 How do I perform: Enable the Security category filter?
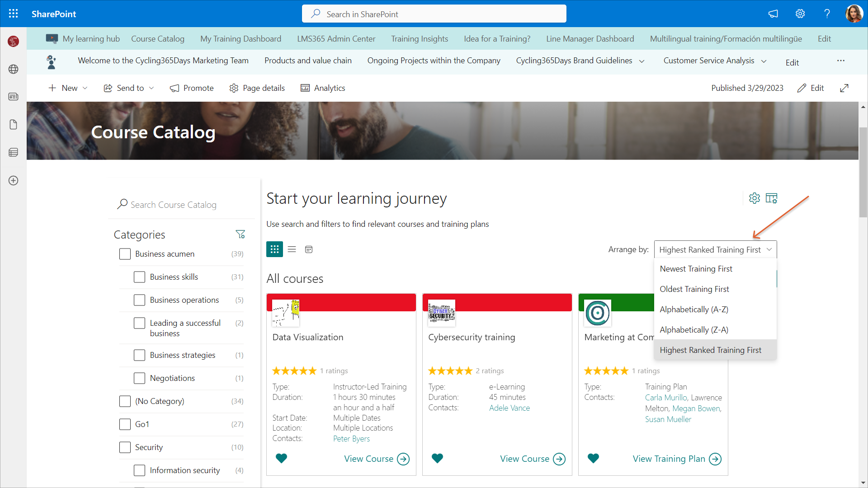pyautogui.click(x=125, y=447)
